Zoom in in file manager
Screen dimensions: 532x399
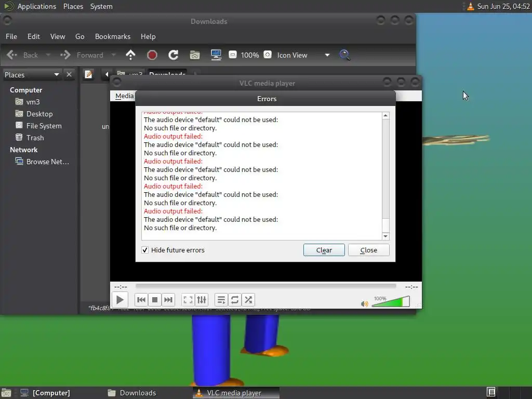pyautogui.click(x=268, y=55)
